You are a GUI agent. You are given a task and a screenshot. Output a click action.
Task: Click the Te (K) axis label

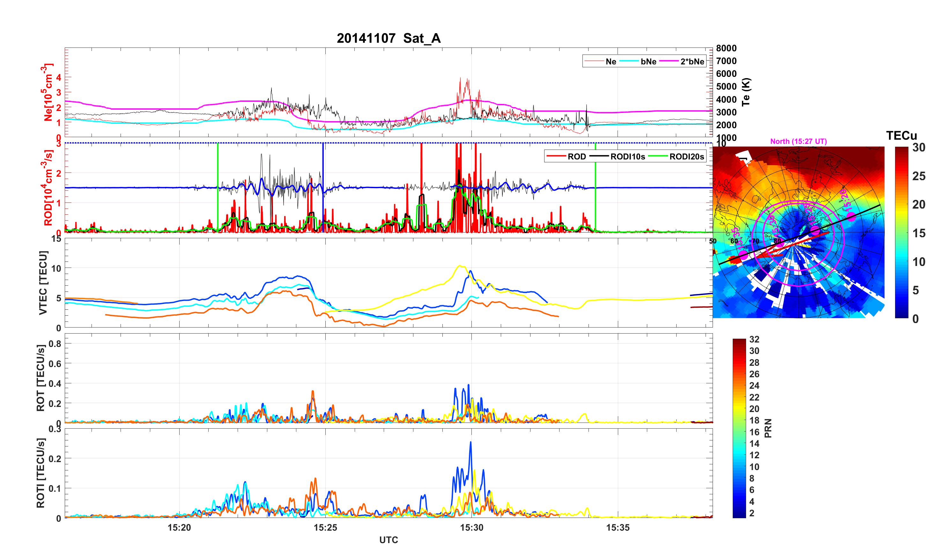click(745, 92)
